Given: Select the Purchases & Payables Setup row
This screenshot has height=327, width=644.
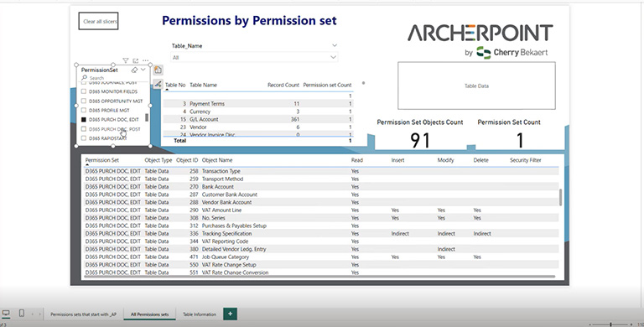Looking at the screenshot, I should [x=322, y=226].
